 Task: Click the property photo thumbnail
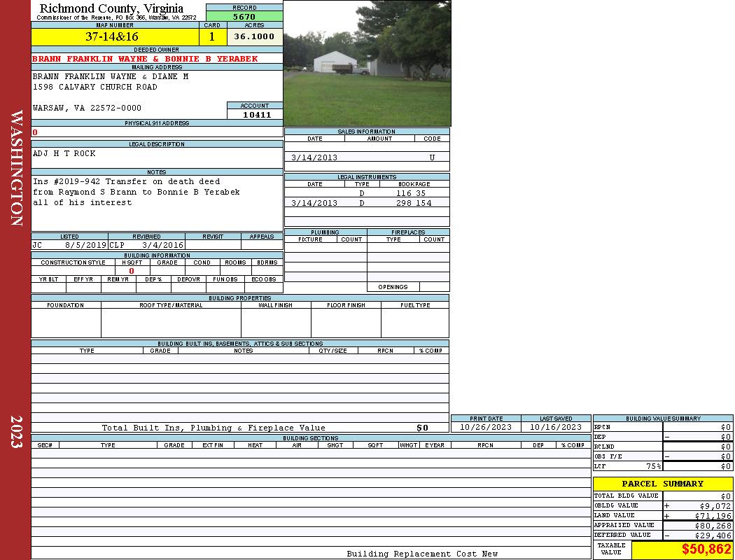367,63
